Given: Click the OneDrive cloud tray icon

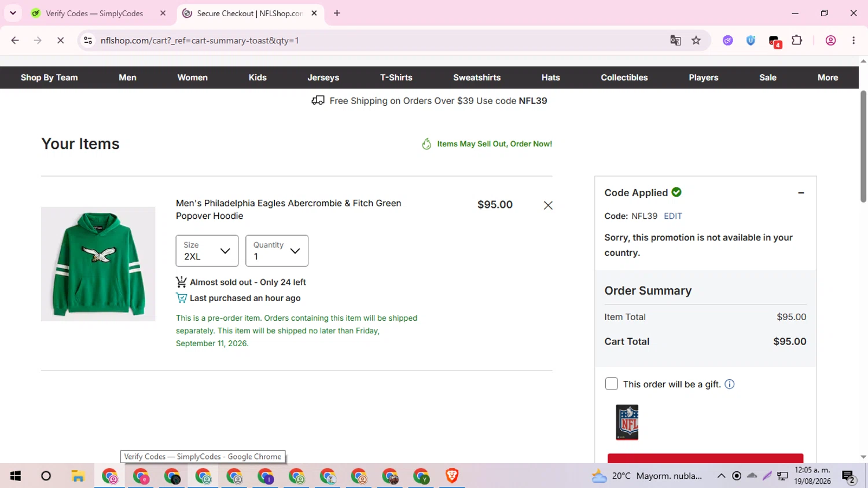Looking at the screenshot, I should click(x=752, y=476).
